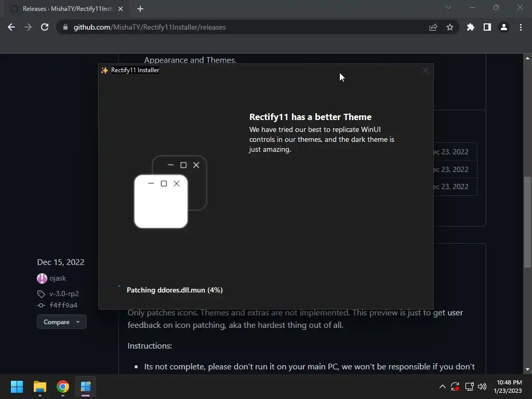Close the Rectify11 Installer window
The height and width of the screenshot is (399, 532).
pyautogui.click(x=425, y=70)
